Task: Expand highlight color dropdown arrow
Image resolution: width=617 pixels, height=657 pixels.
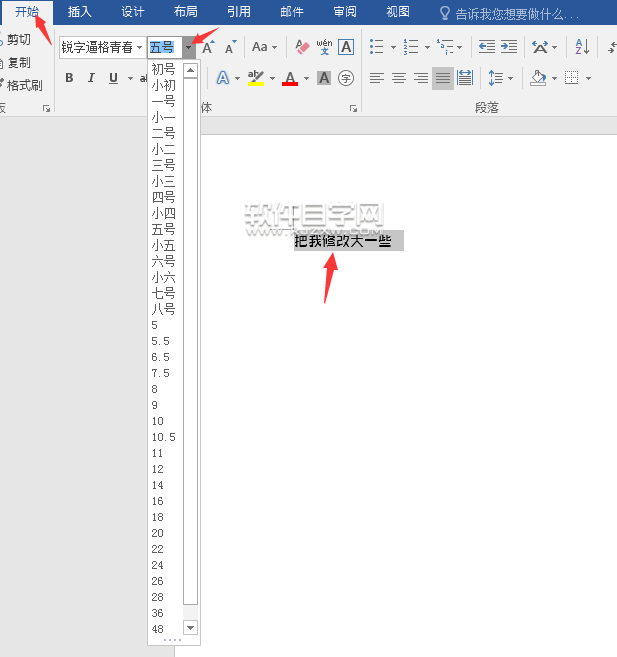Action: pyautogui.click(x=272, y=78)
